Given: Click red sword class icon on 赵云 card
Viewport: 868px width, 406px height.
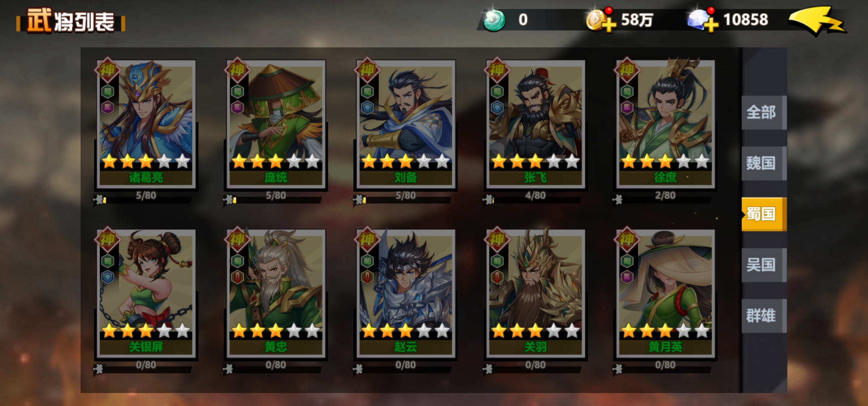Looking at the screenshot, I should [x=367, y=277].
